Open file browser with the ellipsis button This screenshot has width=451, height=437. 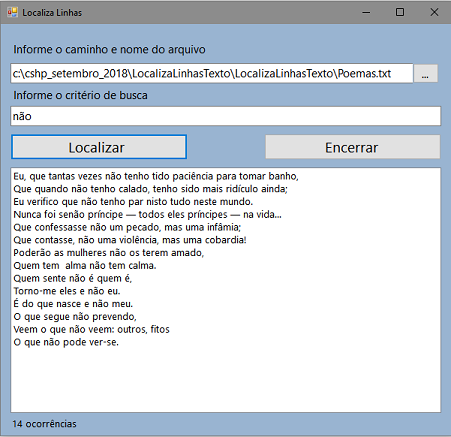coord(425,73)
